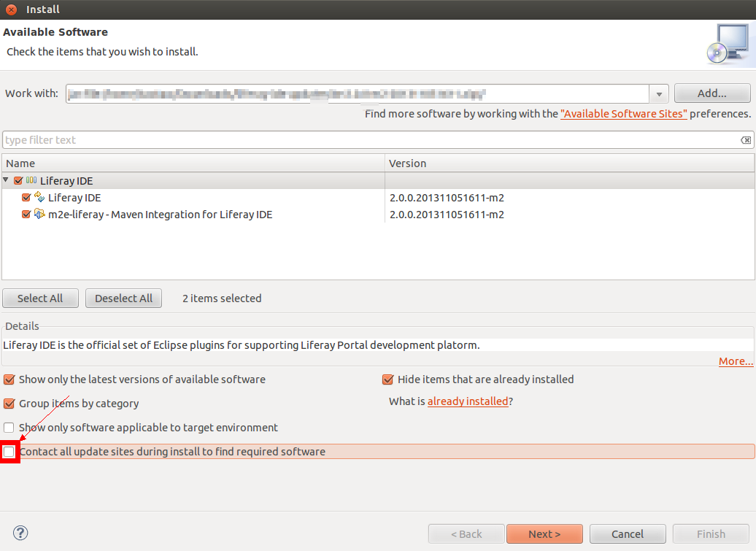Enable Contact all update sites during install
Viewport: 756px width, 551px height.
[x=9, y=452]
